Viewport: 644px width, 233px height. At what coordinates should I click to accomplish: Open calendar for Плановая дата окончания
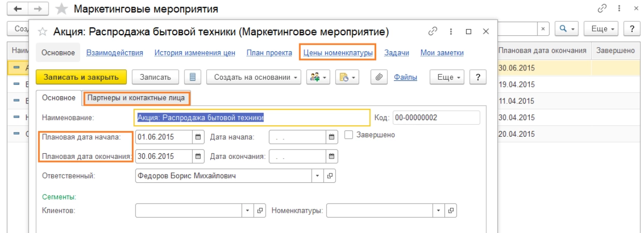198,156
